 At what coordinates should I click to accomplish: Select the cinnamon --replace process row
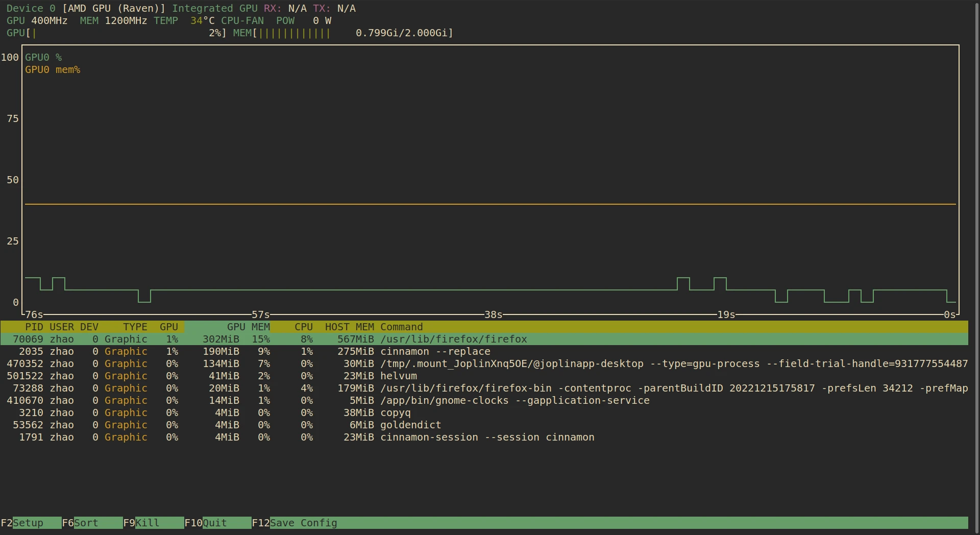484,351
